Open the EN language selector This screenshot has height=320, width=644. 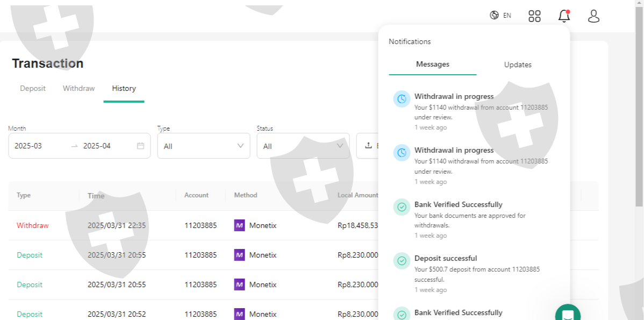coord(507,16)
